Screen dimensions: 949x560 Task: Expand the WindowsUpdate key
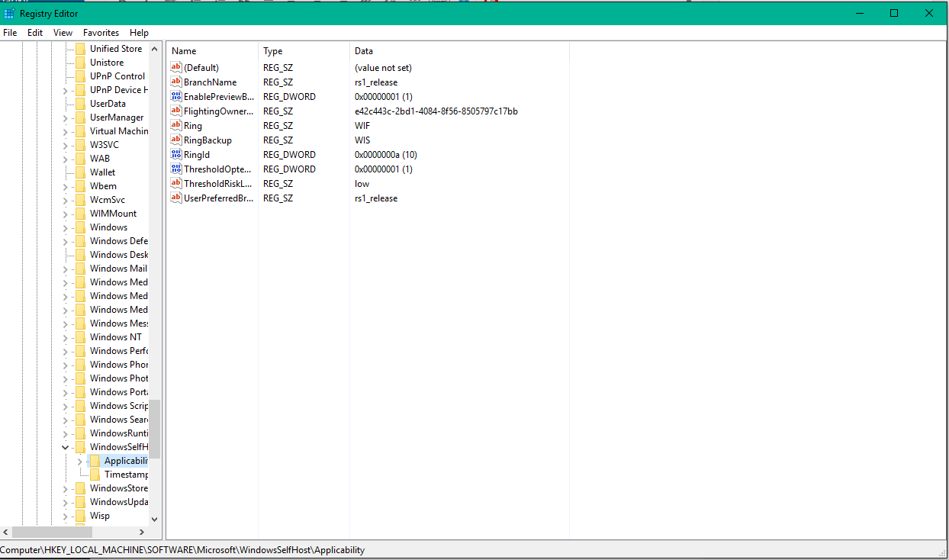click(x=66, y=502)
